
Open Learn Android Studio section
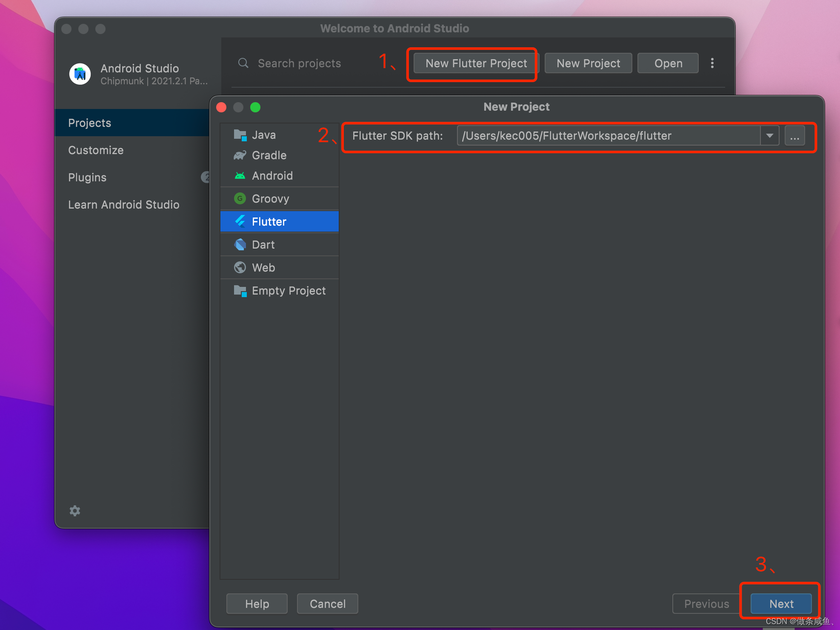point(123,205)
